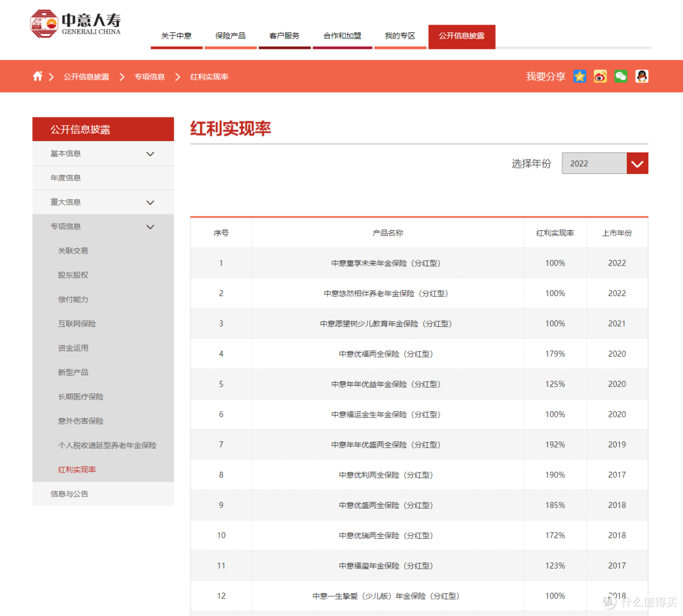Open 新型产品 sidebar item
Image resolution: width=683 pixels, height=616 pixels.
73,373
